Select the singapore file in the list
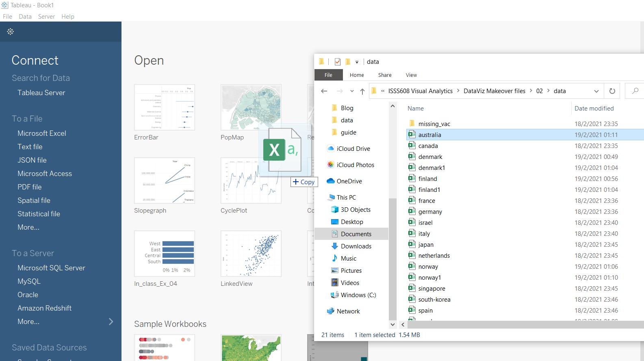This screenshot has width=644, height=361. pos(432,289)
